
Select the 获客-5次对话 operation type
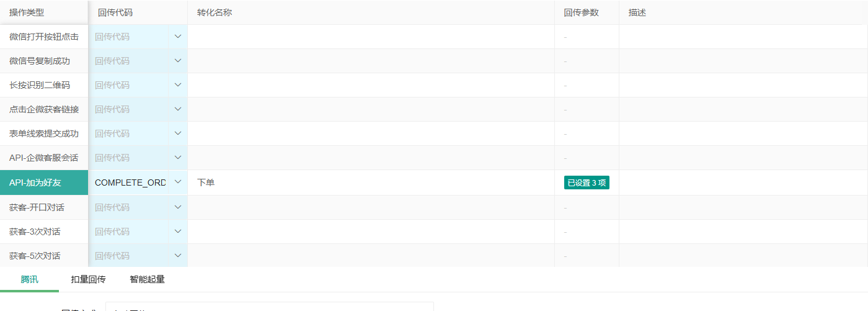point(44,256)
